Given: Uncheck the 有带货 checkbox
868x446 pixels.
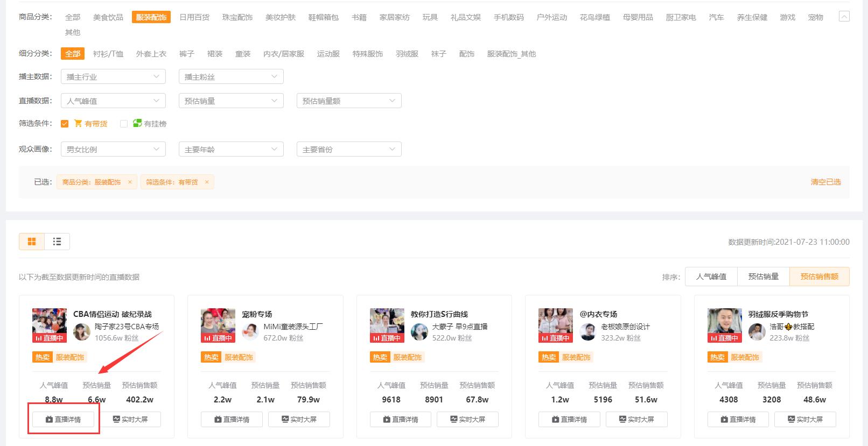Looking at the screenshot, I should click(65, 124).
